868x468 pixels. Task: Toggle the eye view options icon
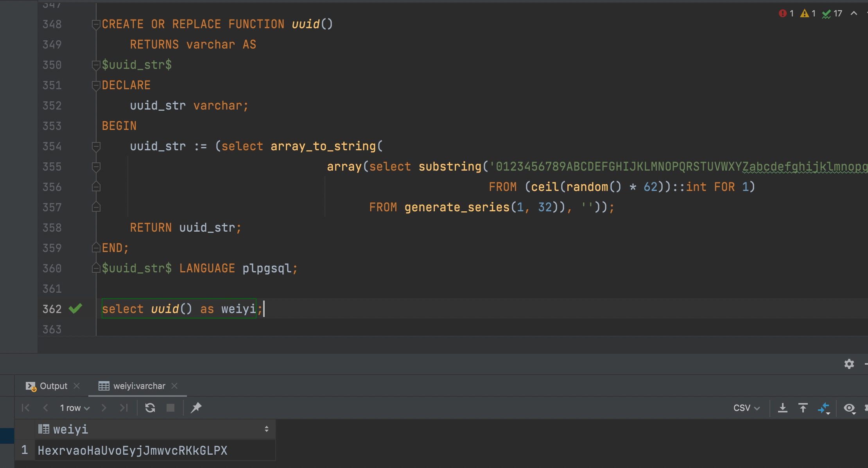click(849, 408)
